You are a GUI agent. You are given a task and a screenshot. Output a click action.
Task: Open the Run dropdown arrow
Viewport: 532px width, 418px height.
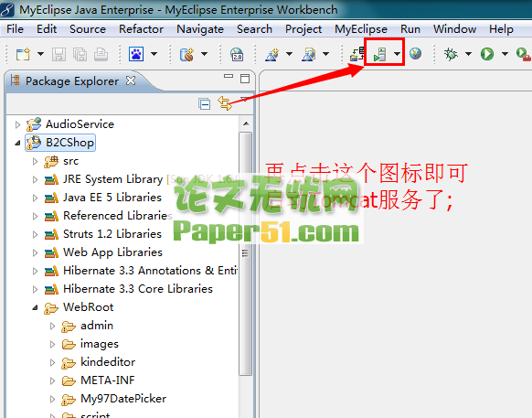coord(505,54)
